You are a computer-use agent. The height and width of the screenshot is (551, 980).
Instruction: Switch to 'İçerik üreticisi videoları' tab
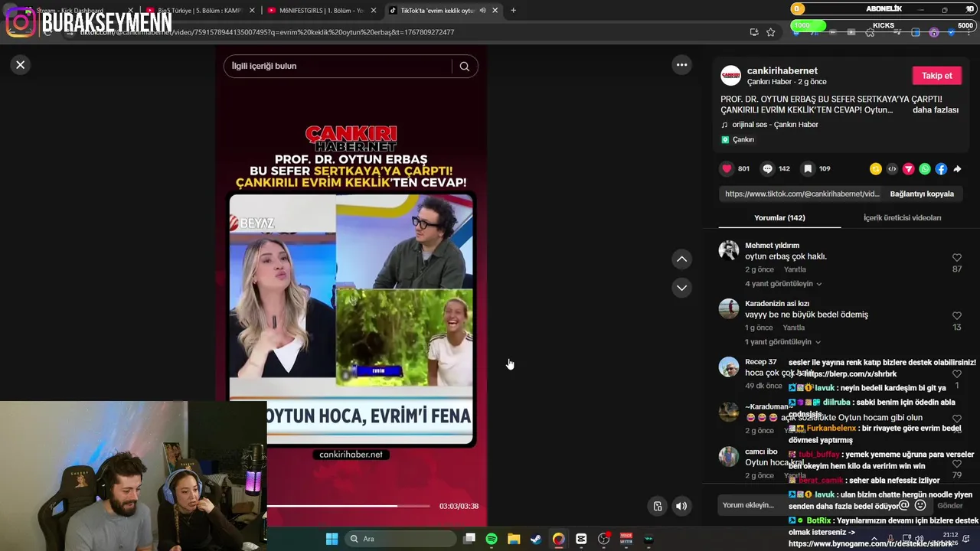902,218
